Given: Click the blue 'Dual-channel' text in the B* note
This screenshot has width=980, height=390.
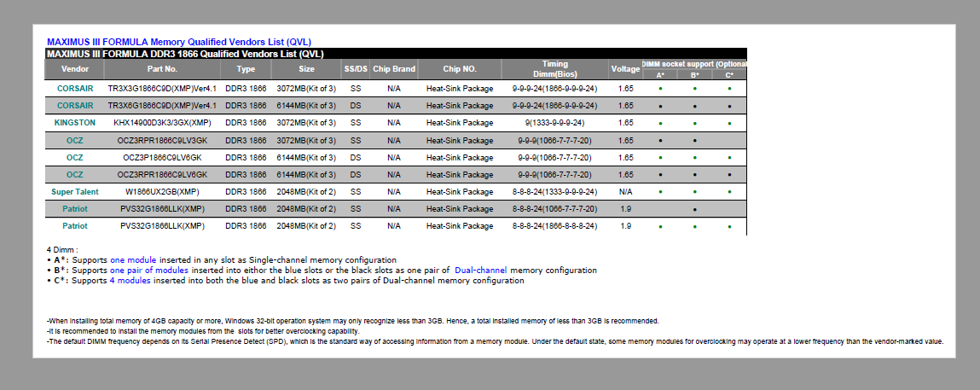Looking at the screenshot, I should point(481,271).
